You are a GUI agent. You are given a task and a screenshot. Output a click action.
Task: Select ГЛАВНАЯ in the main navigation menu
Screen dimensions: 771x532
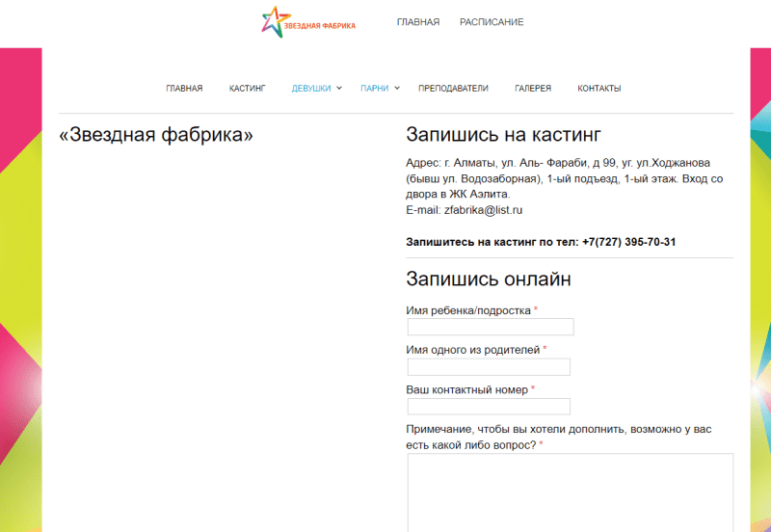pos(184,89)
